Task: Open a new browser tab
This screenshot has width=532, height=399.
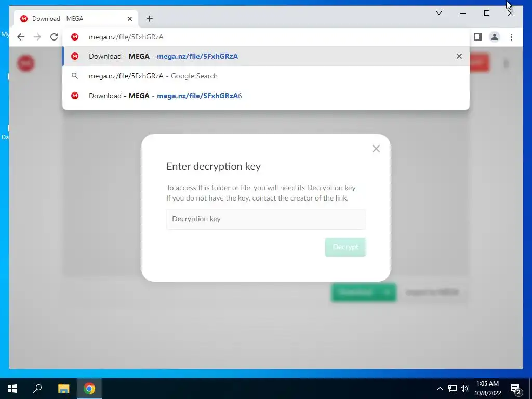Action: point(150,19)
